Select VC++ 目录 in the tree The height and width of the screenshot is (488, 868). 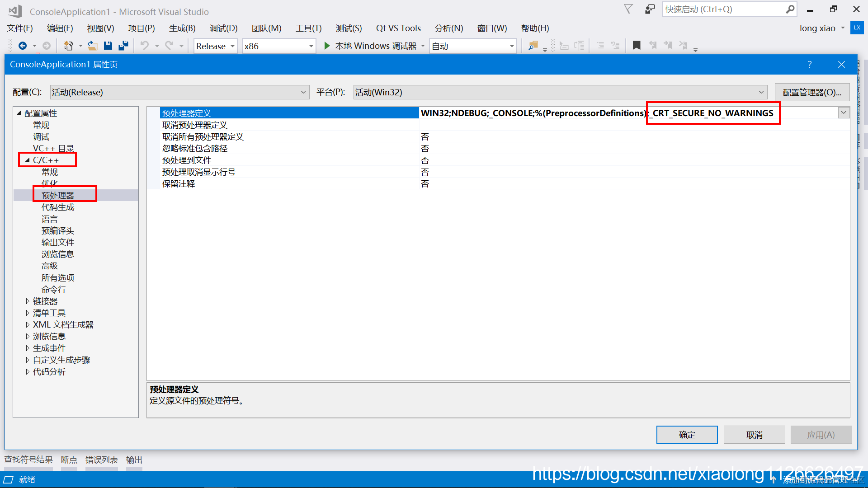pos(53,148)
